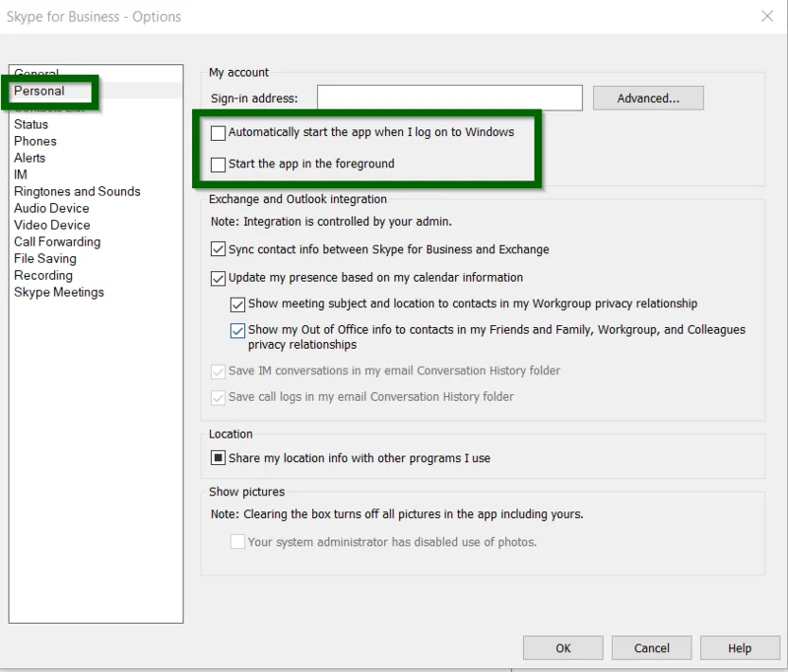Click the note "Integration is controlled by your admin"
The image size is (788, 672).
coord(331,222)
